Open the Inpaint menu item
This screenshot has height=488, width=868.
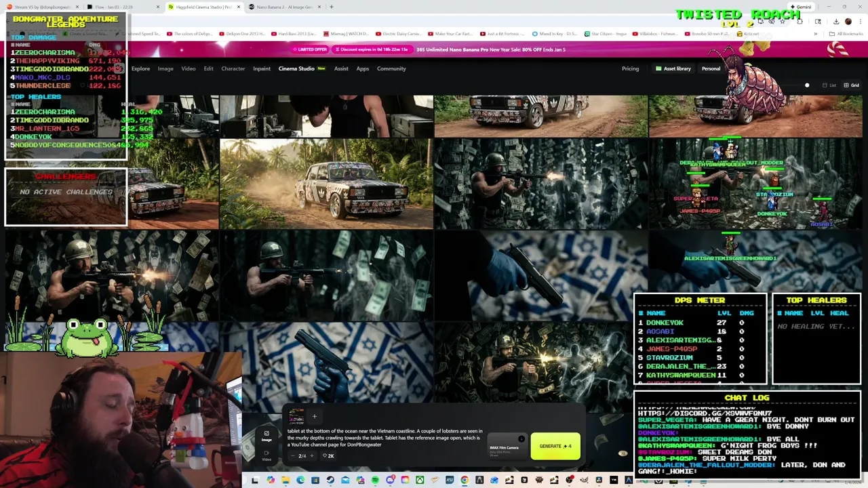click(x=262, y=68)
